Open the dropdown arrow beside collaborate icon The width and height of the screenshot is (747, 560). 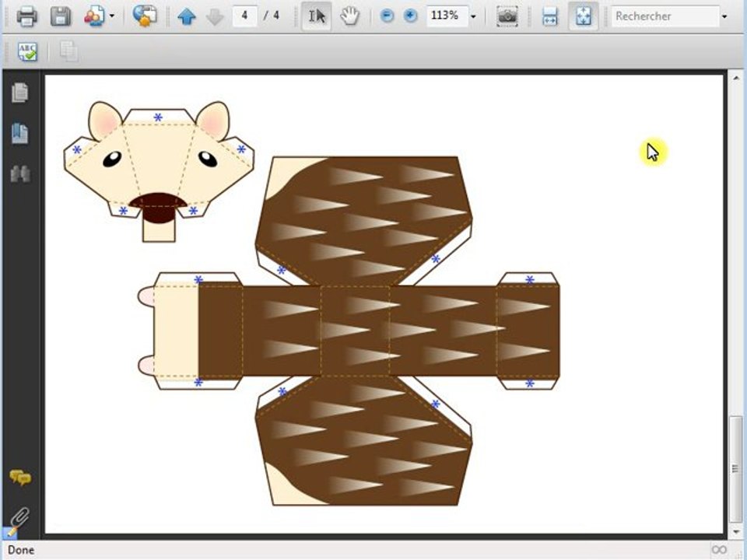(112, 16)
